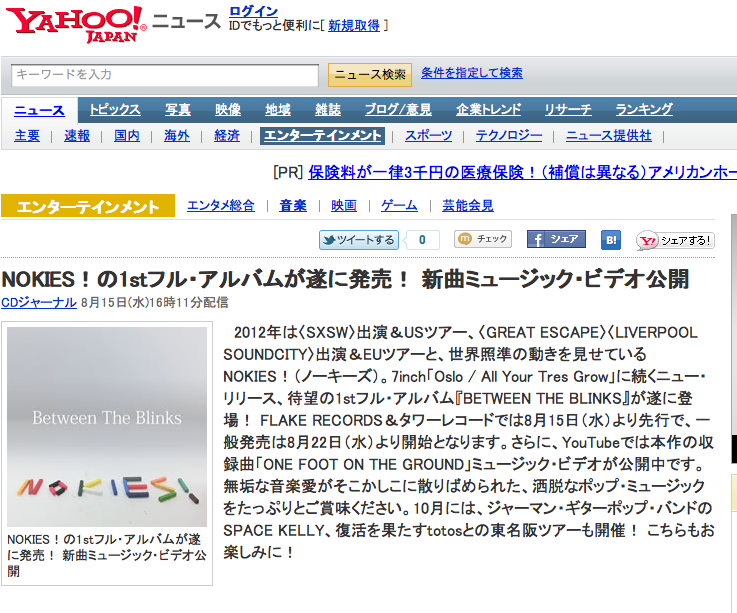Open the エンタメ総合 subcategory

[x=221, y=206]
